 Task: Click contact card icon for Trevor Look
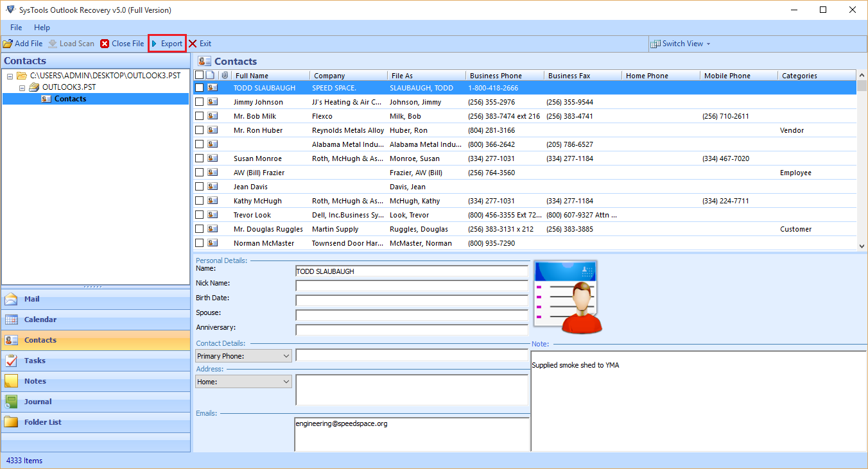tap(213, 215)
